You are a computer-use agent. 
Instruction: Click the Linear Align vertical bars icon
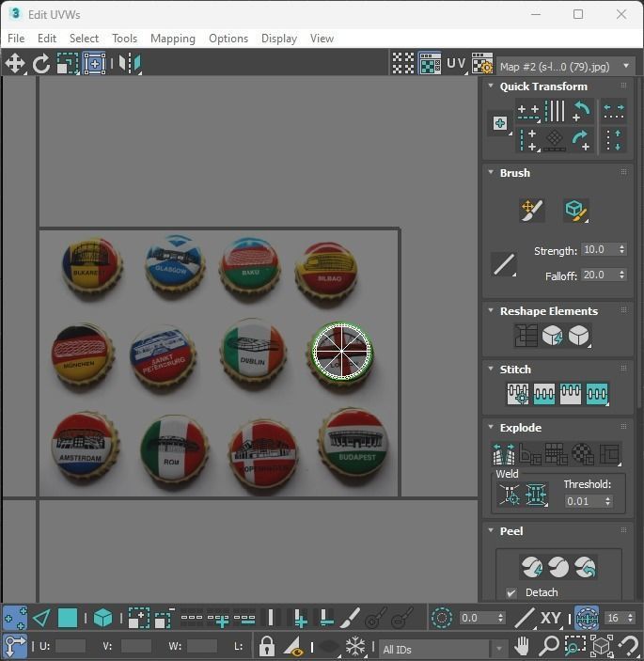[x=555, y=111]
